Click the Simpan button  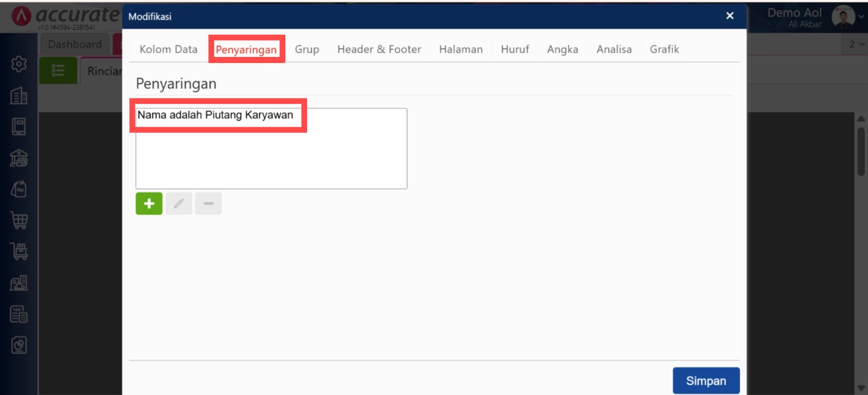coord(706,381)
